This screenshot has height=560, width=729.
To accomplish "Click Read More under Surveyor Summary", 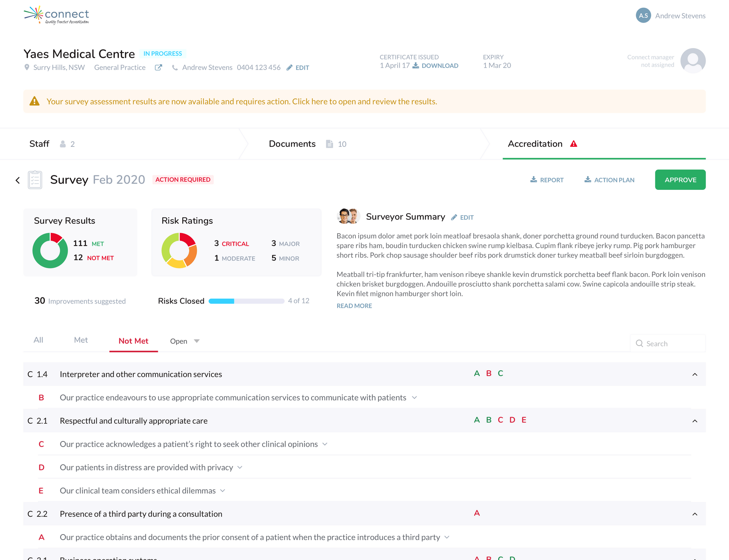I will click(x=354, y=306).
